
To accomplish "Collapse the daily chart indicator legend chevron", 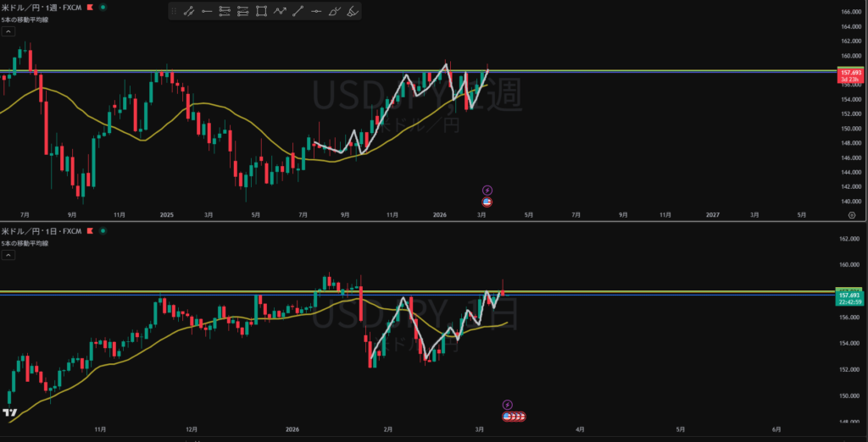I will click(x=8, y=255).
